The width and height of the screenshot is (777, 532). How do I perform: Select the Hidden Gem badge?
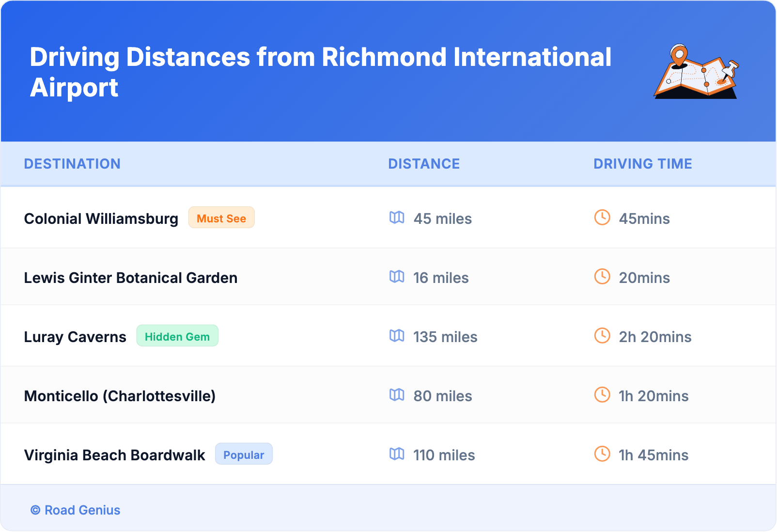point(177,336)
